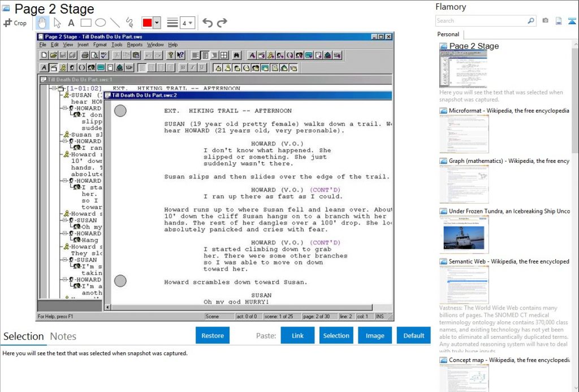This screenshot has height=392, width=579.
Task: Click the yellow action figure element icon
Action: coord(63,68)
